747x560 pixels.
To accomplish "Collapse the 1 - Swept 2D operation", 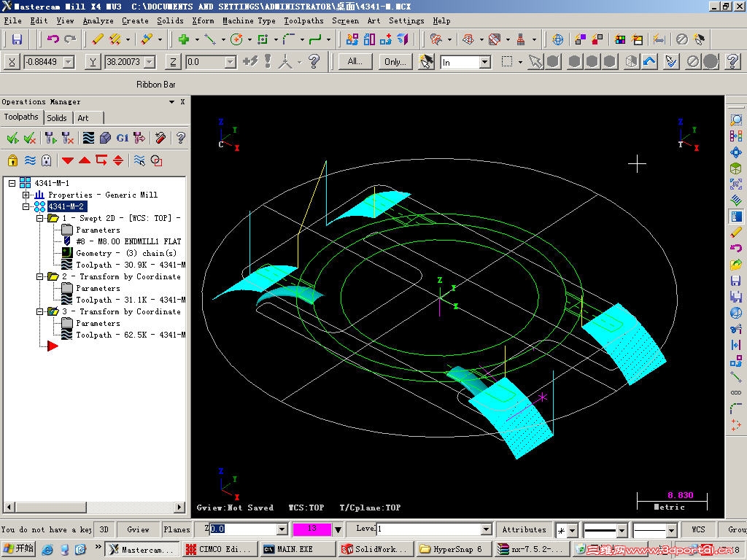I will (x=41, y=218).
